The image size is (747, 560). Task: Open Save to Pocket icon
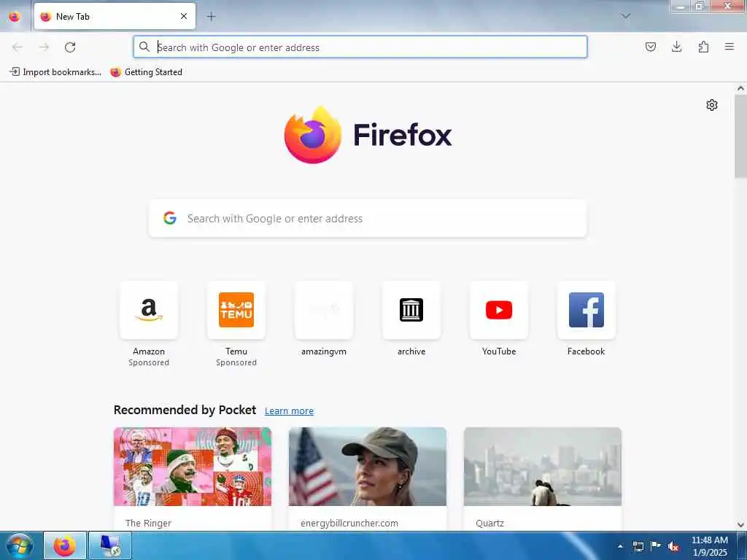[x=650, y=47]
